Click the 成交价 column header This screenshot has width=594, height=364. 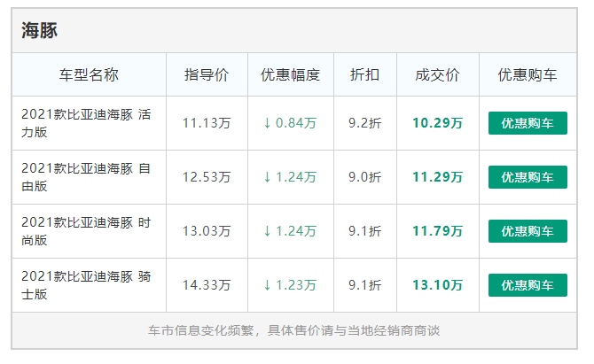tap(438, 75)
